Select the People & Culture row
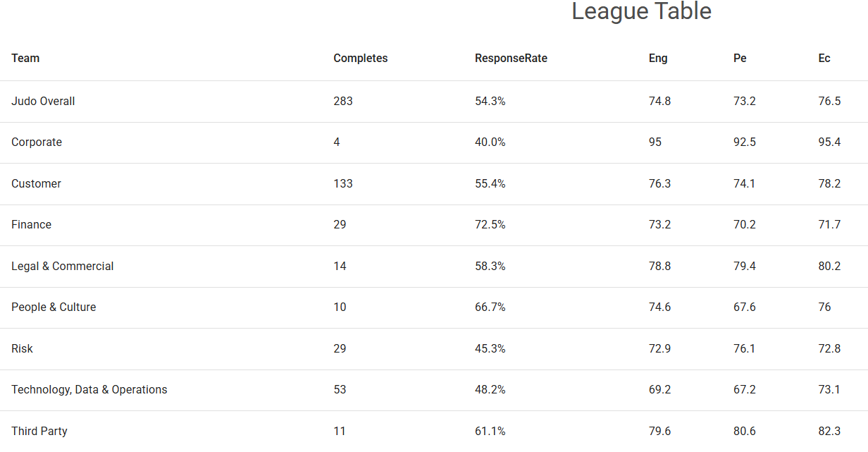This screenshot has width=868, height=452. 54,307
